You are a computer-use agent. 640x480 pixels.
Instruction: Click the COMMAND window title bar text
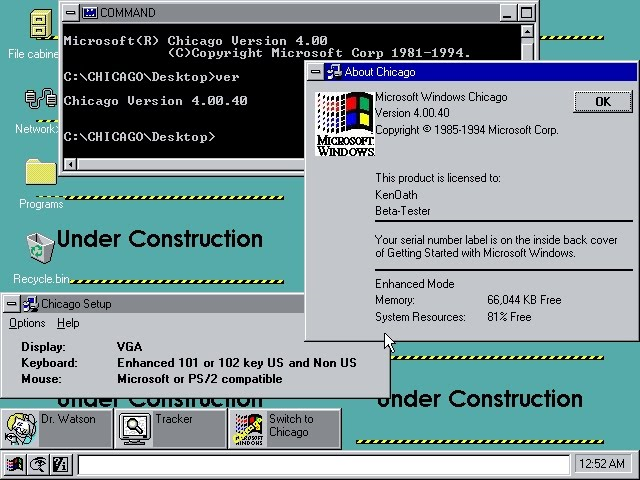pos(128,13)
